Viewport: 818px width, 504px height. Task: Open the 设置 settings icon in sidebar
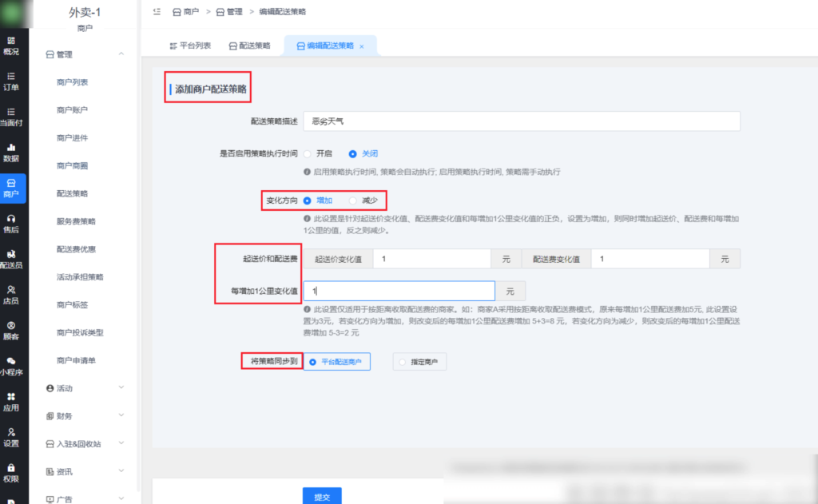point(13,435)
